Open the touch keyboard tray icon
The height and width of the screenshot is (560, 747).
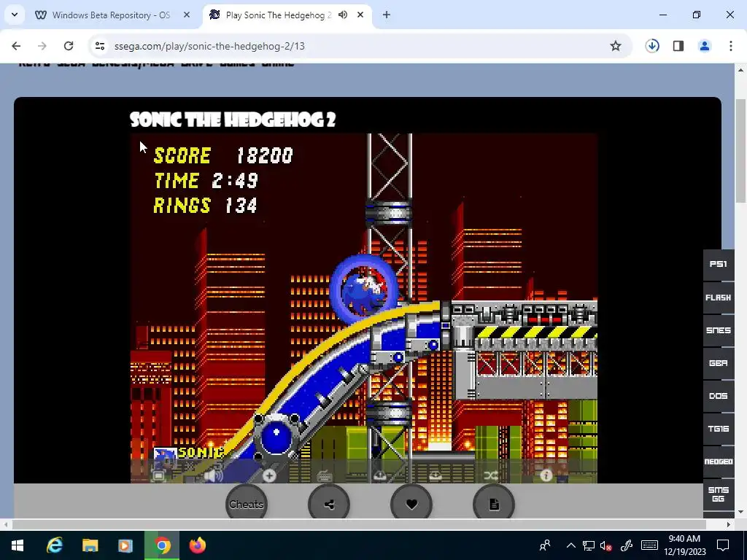[650, 545]
